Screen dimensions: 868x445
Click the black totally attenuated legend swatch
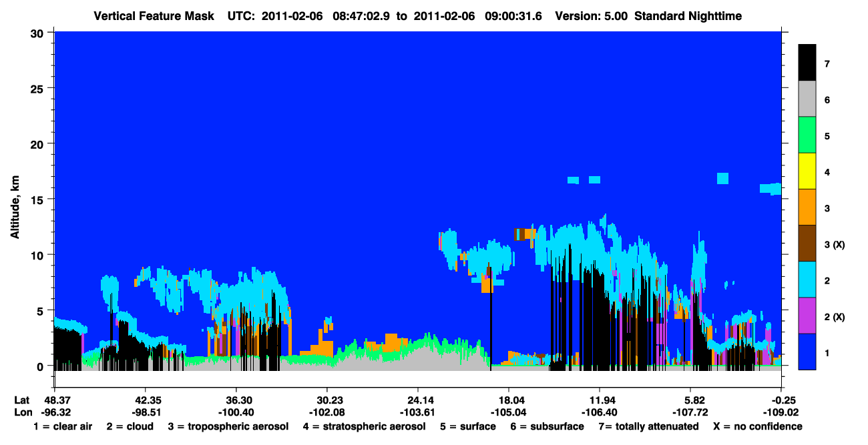coord(807,63)
